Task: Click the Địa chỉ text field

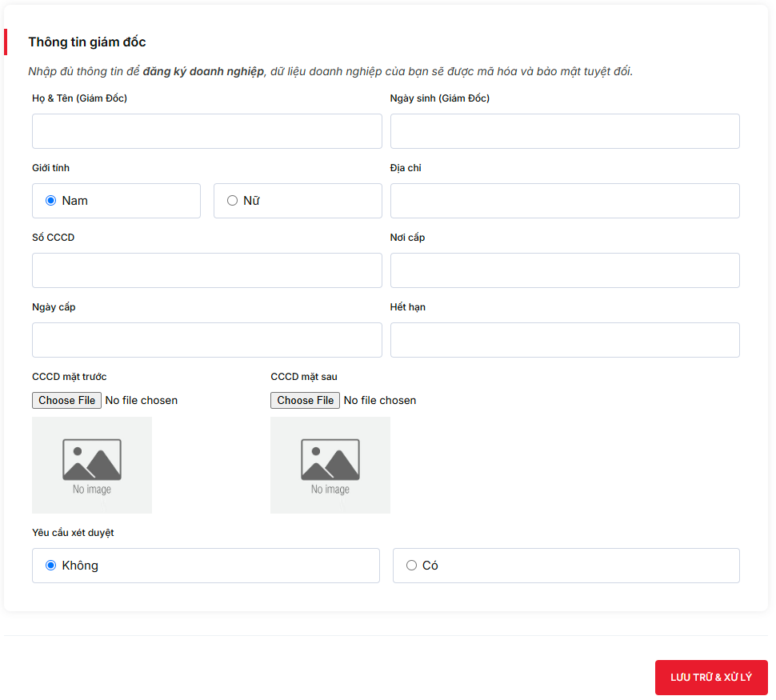Action: pos(565,201)
